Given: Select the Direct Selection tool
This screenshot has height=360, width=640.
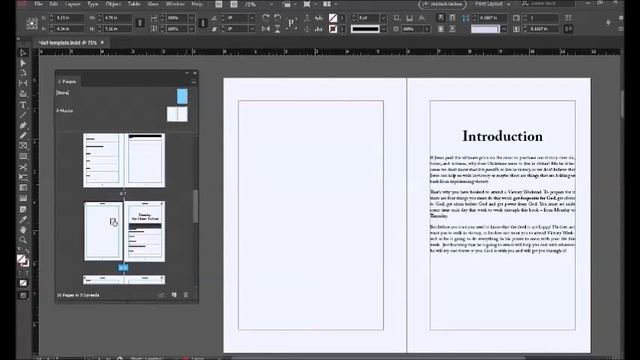Looking at the screenshot, I should [x=23, y=63].
